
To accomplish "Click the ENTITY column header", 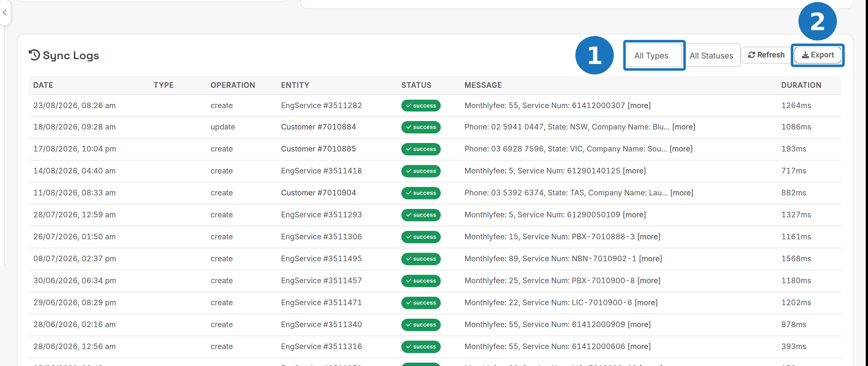I will (x=295, y=85).
